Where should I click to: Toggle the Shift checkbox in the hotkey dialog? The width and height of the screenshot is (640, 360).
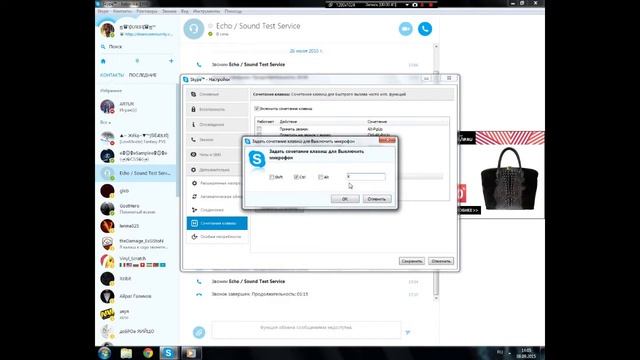coord(272,177)
